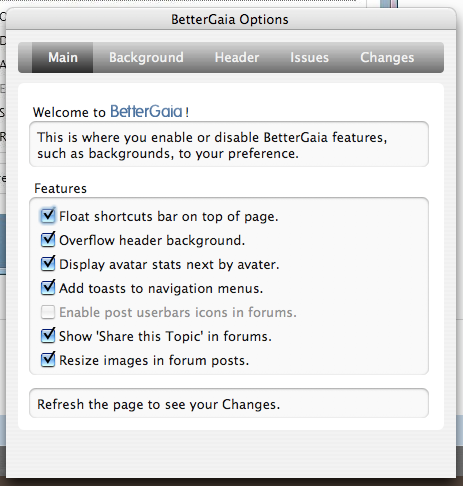Uncheck Resize images in forum posts
Image resolution: width=463 pixels, height=486 pixels.
(x=48, y=360)
